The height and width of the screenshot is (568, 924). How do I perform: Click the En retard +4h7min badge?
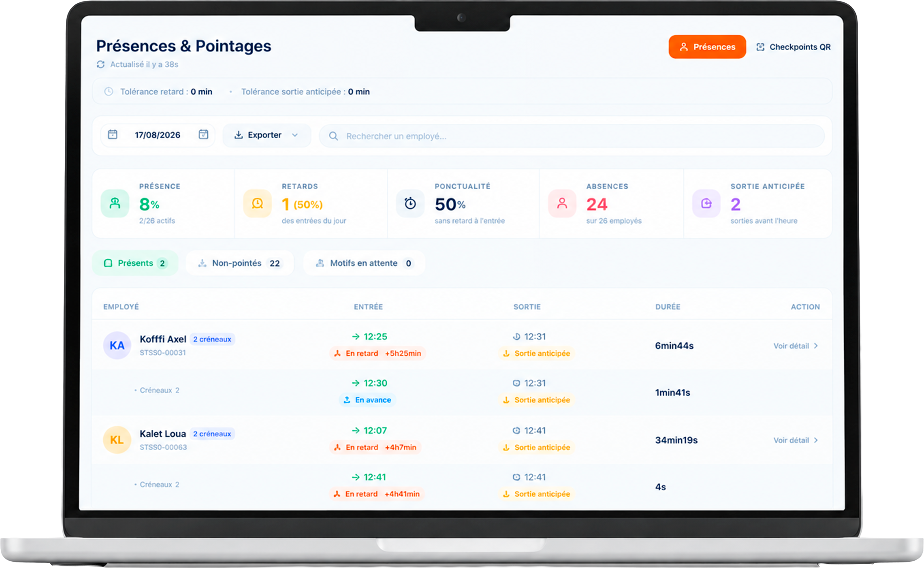click(375, 448)
